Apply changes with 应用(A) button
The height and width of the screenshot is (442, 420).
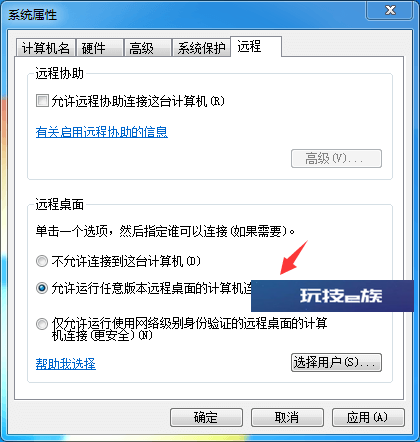[368, 417]
